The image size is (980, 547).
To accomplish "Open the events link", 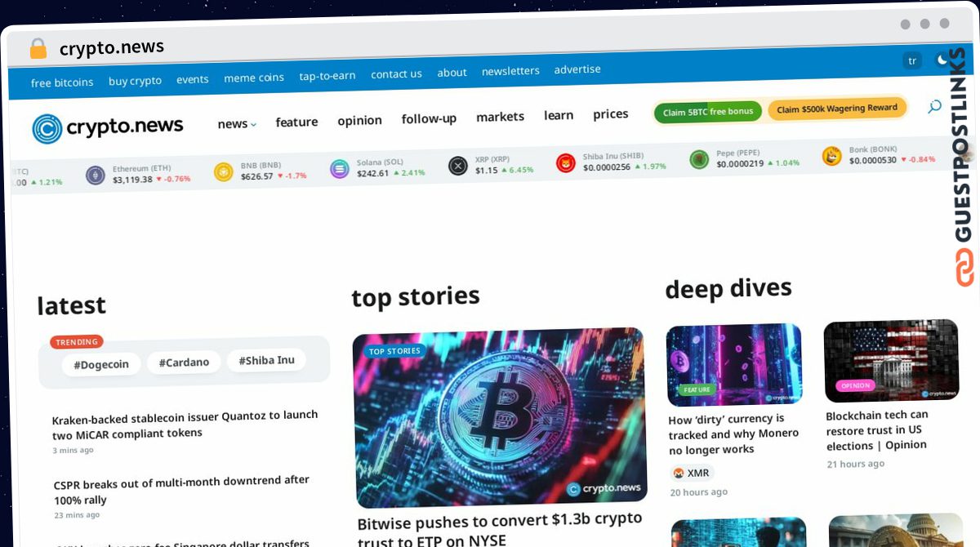I will click(193, 79).
